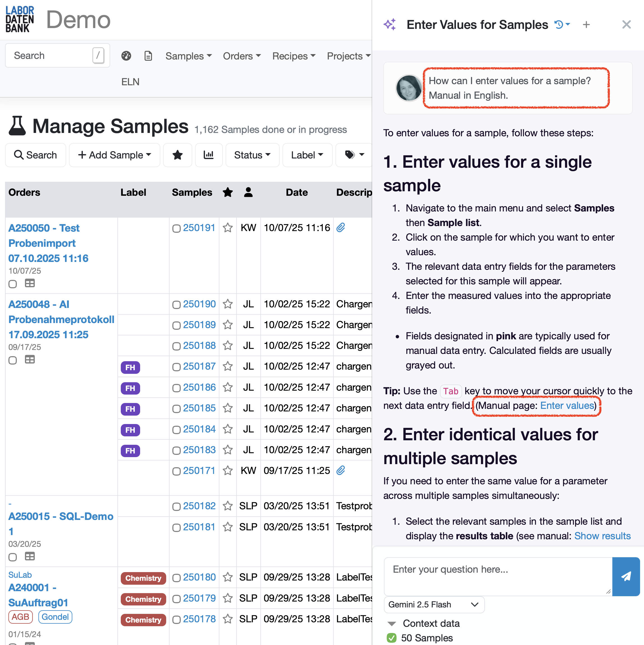Expand the Status filter dropdown
The image size is (644, 645).
click(x=252, y=155)
